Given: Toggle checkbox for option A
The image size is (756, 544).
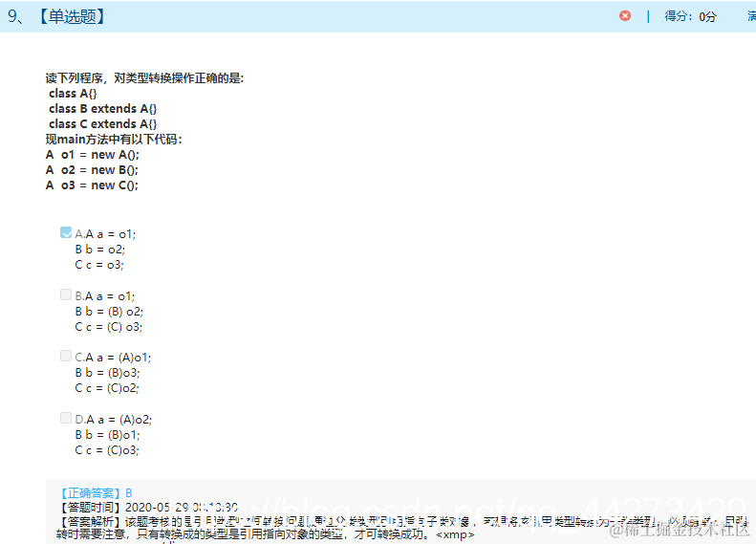Looking at the screenshot, I should [66, 232].
